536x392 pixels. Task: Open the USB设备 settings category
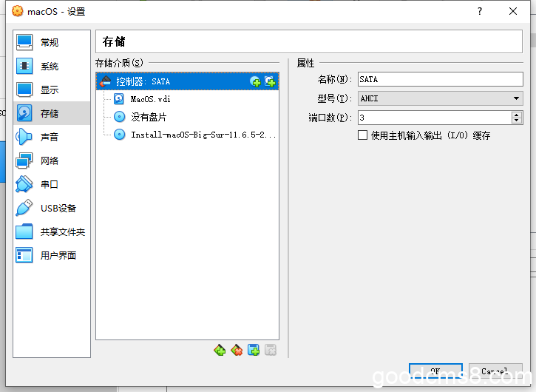[x=52, y=208]
